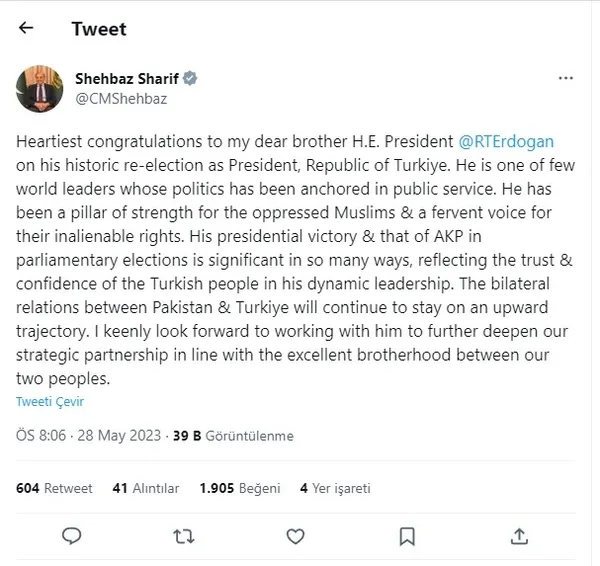Open the reply comment icon
Viewport: 600px width, 566px height.
click(71, 536)
